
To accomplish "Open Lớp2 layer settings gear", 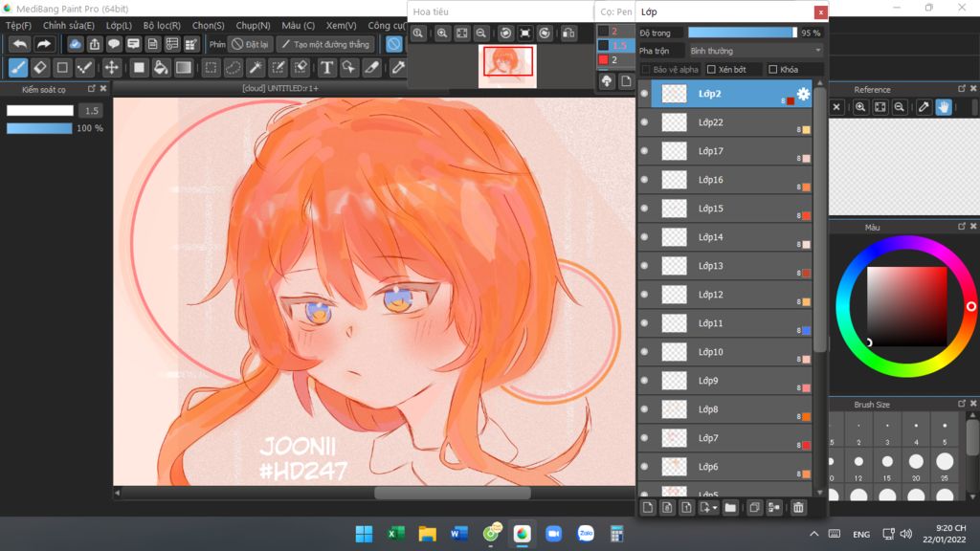I will coord(803,94).
